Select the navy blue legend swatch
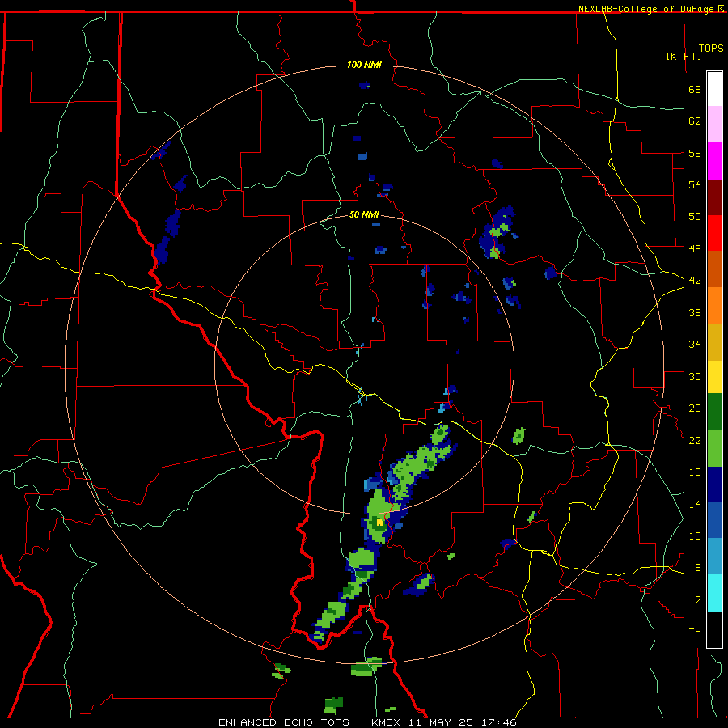Viewport: 728px width, 728px height. [x=714, y=485]
